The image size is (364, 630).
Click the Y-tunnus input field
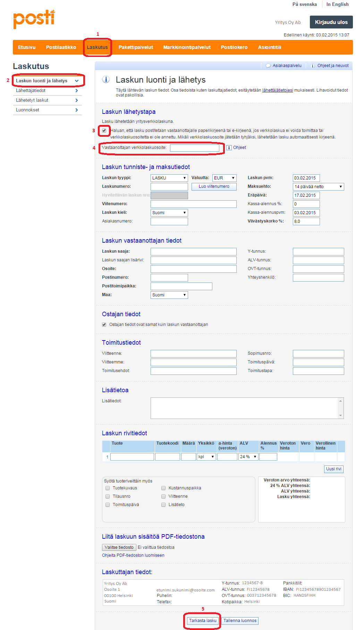pyautogui.click(x=319, y=252)
